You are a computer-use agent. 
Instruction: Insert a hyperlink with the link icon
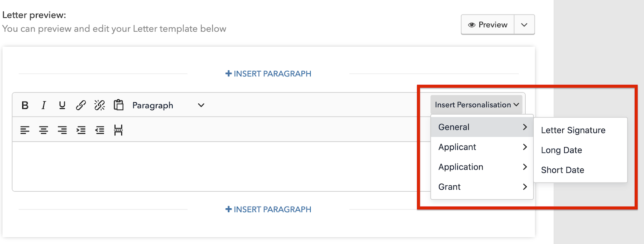click(81, 105)
